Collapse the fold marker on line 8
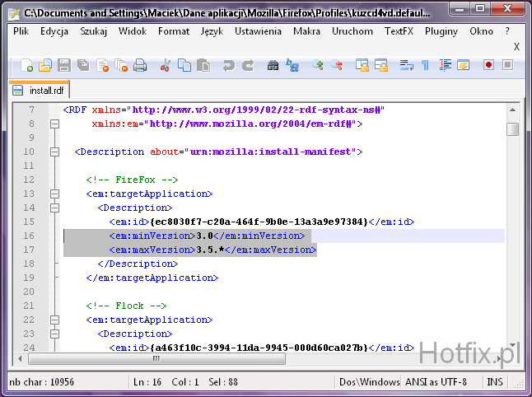 54,124
